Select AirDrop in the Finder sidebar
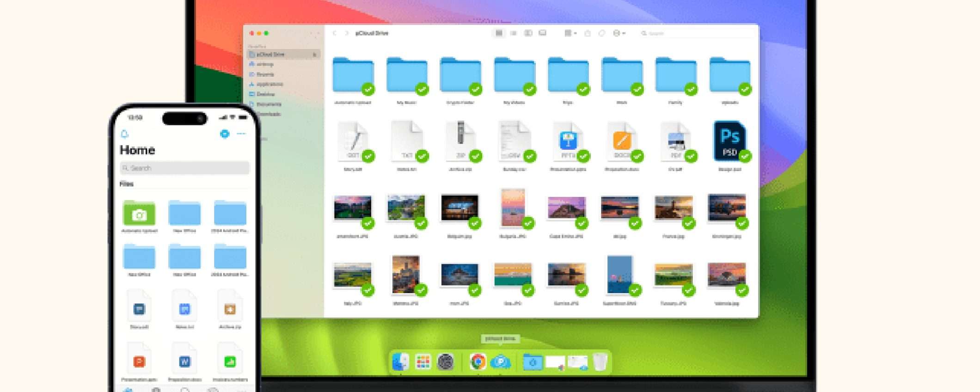Image resolution: width=980 pixels, height=392 pixels. coord(265,64)
